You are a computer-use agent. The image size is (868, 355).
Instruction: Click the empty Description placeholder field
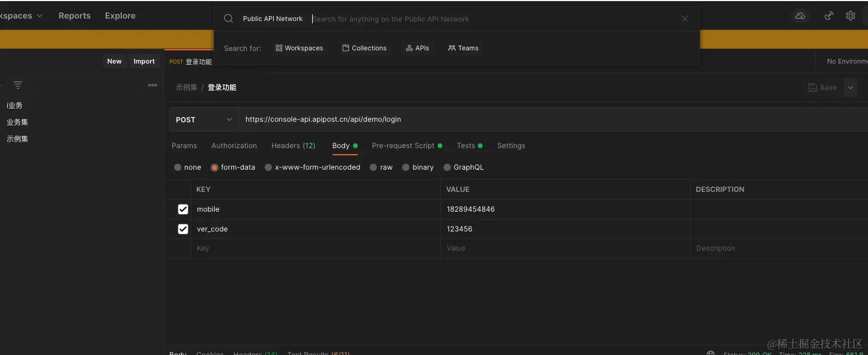779,248
